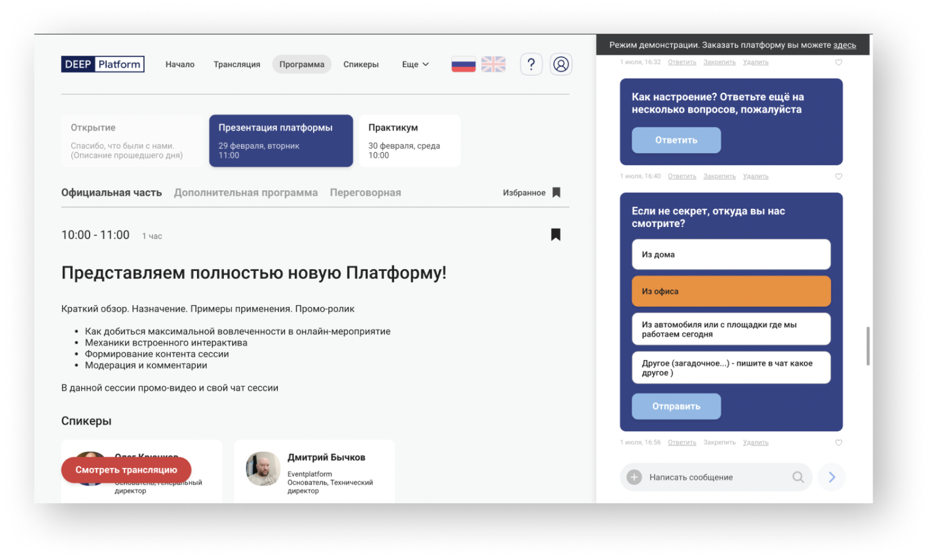Go to Начало page
This screenshot has width=930, height=560.
180,64
